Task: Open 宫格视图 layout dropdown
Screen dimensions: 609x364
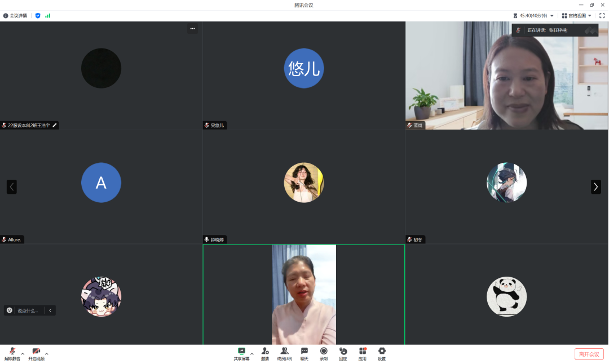Action: pos(576,16)
